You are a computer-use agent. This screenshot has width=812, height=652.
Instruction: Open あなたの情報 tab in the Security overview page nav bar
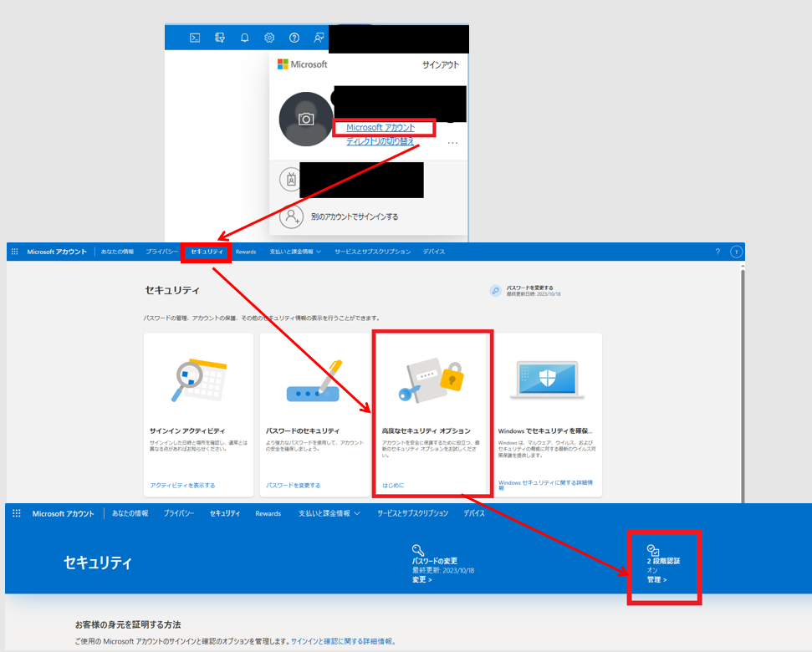tap(117, 252)
